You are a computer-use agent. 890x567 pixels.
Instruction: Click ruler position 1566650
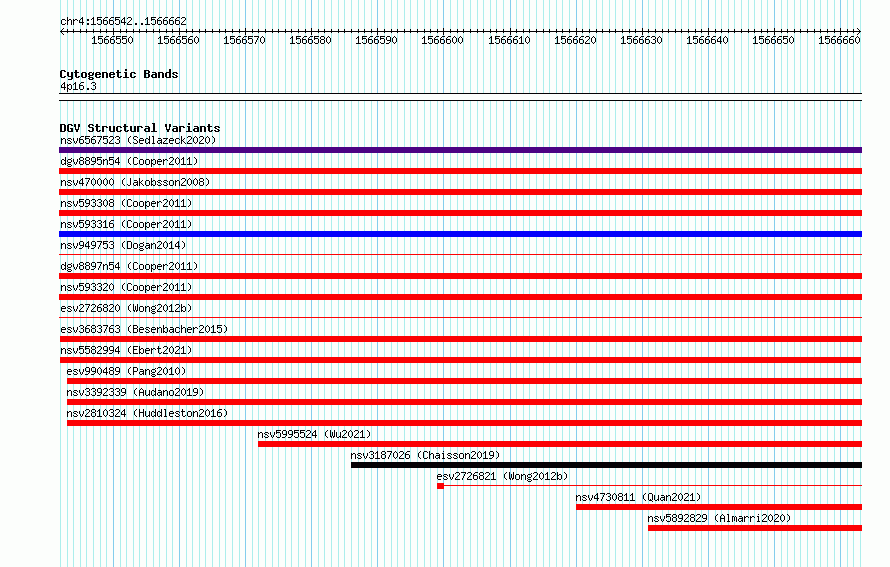[x=773, y=40]
